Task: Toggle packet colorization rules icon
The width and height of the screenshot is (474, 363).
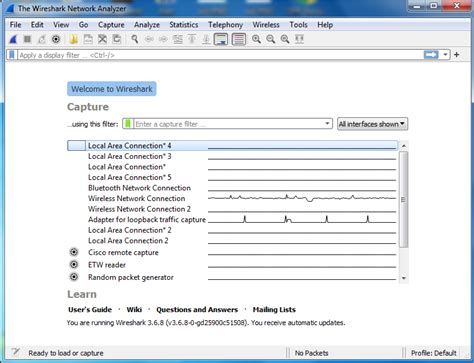Action: pyautogui.click(x=239, y=39)
